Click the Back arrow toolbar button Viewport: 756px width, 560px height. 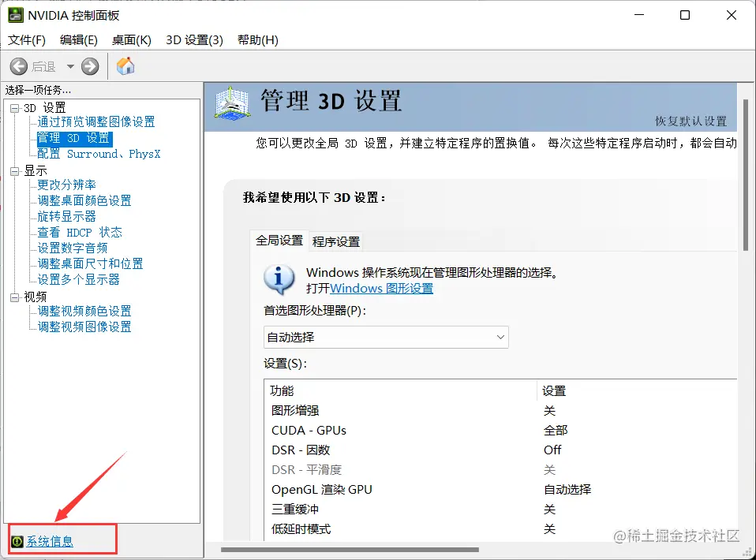click(x=19, y=66)
